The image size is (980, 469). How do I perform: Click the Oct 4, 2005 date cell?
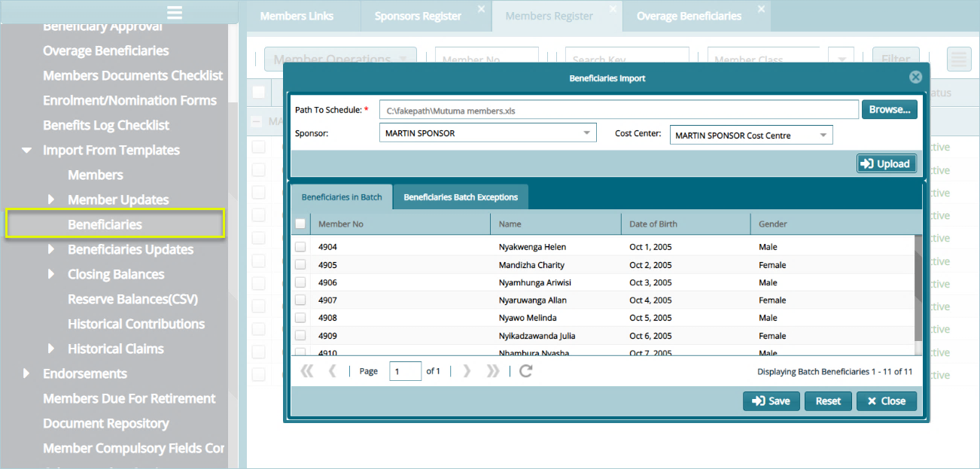pyautogui.click(x=651, y=300)
